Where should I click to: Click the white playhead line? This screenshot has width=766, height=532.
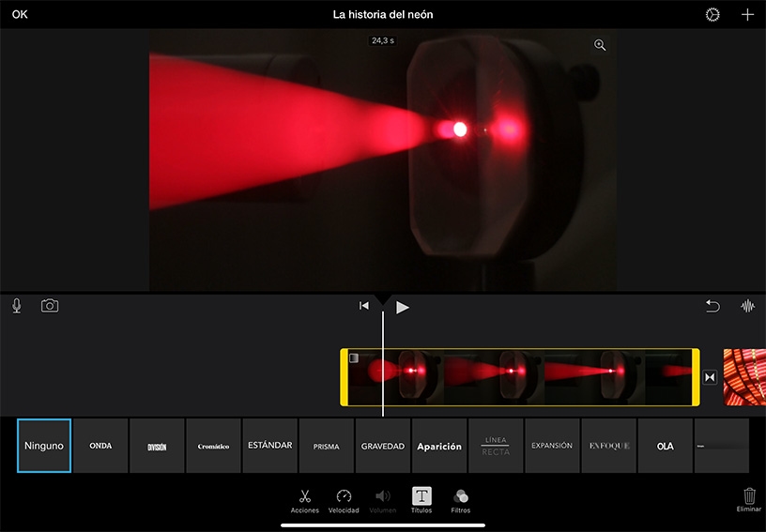coord(382,364)
